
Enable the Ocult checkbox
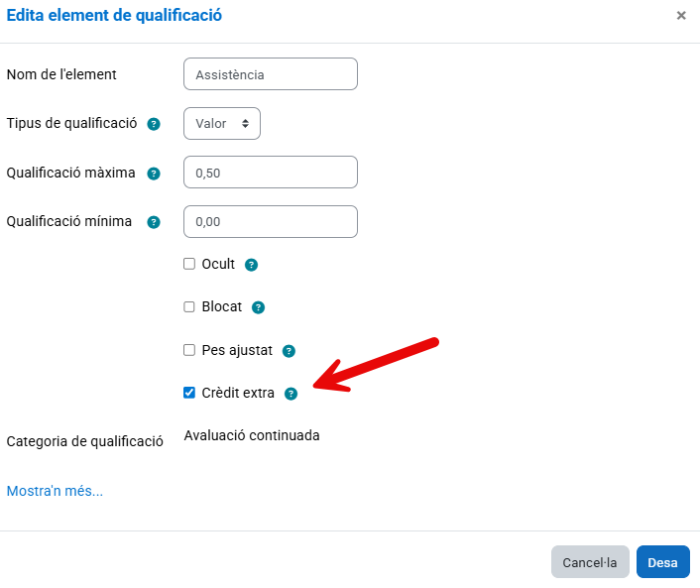click(x=189, y=264)
